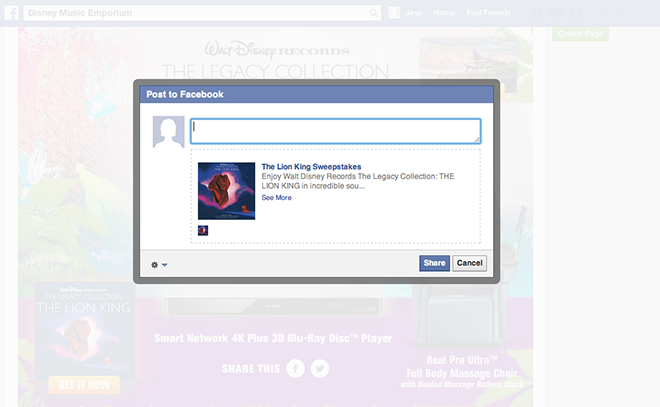Focus the post message text box
This screenshot has width=660, height=407.
pos(335,131)
